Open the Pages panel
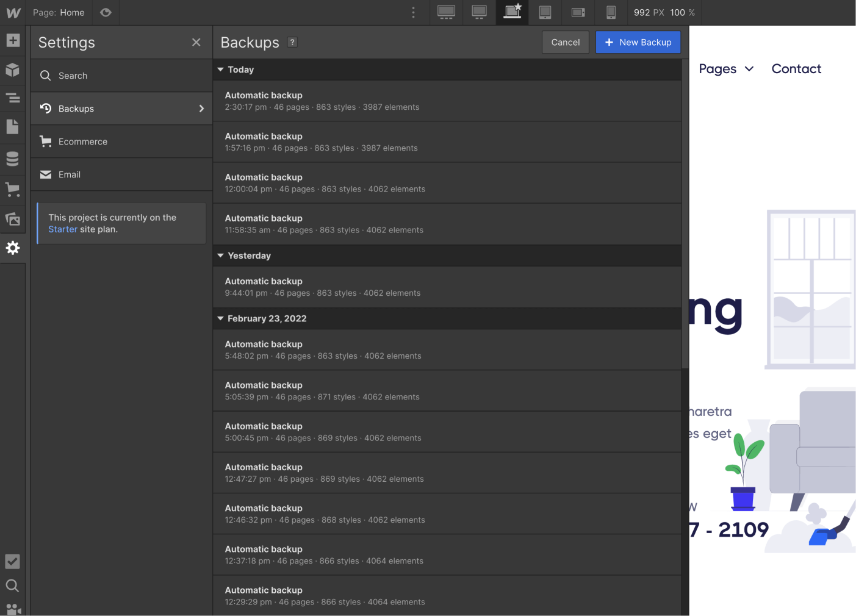 point(13,126)
